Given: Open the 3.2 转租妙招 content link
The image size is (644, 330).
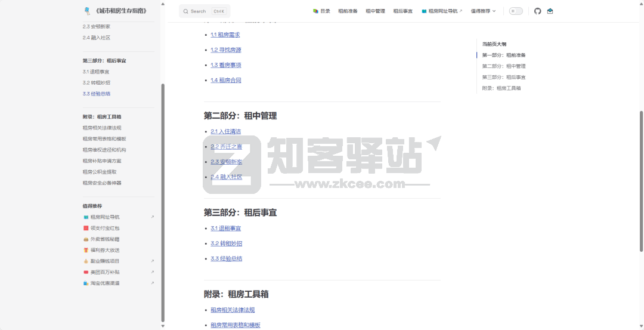Looking at the screenshot, I should tap(227, 243).
